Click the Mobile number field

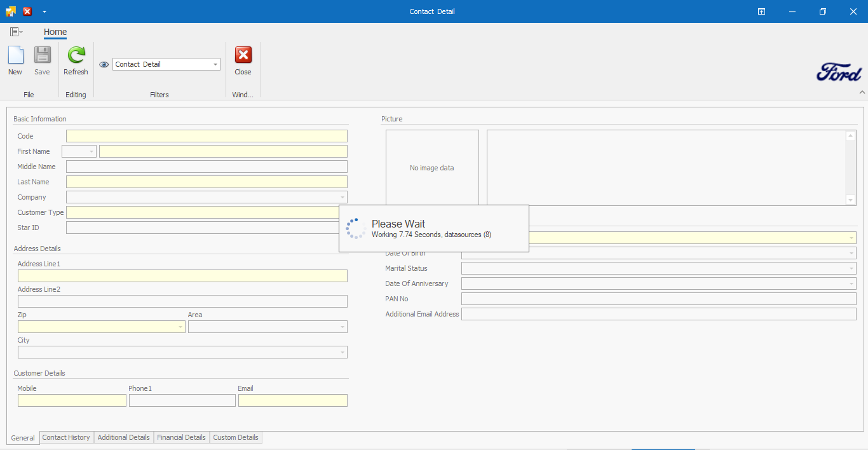point(72,400)
